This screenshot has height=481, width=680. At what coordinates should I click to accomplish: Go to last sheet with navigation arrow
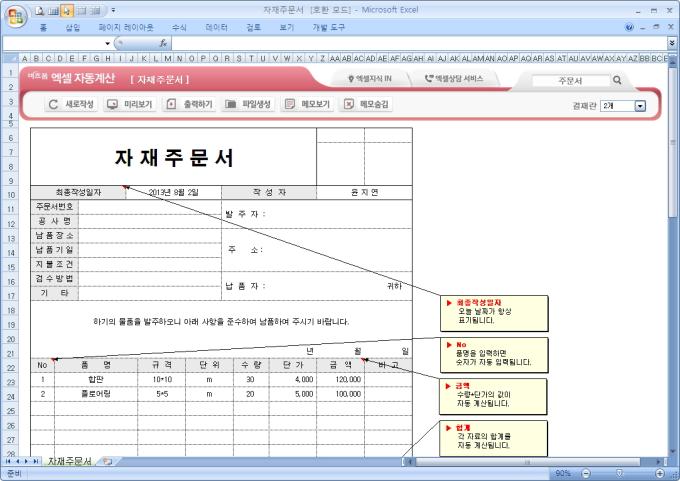tap(36, 461)
